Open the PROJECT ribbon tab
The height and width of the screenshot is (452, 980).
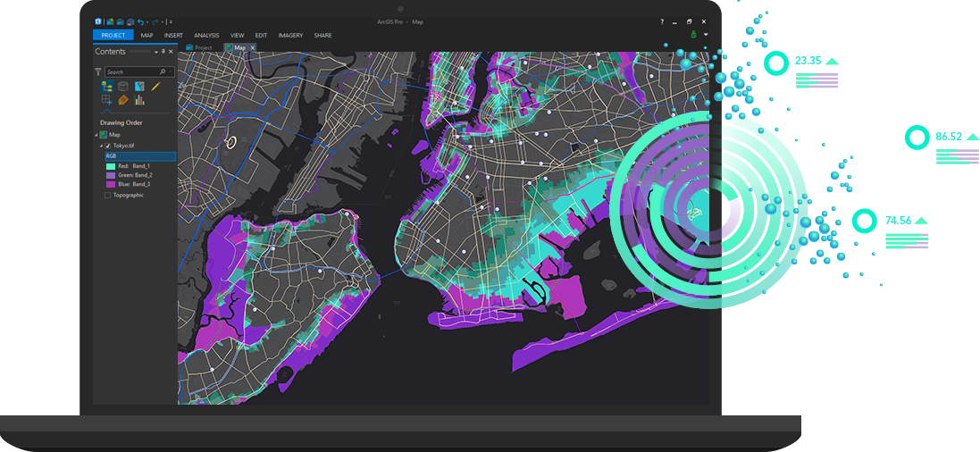click(113, 35)
